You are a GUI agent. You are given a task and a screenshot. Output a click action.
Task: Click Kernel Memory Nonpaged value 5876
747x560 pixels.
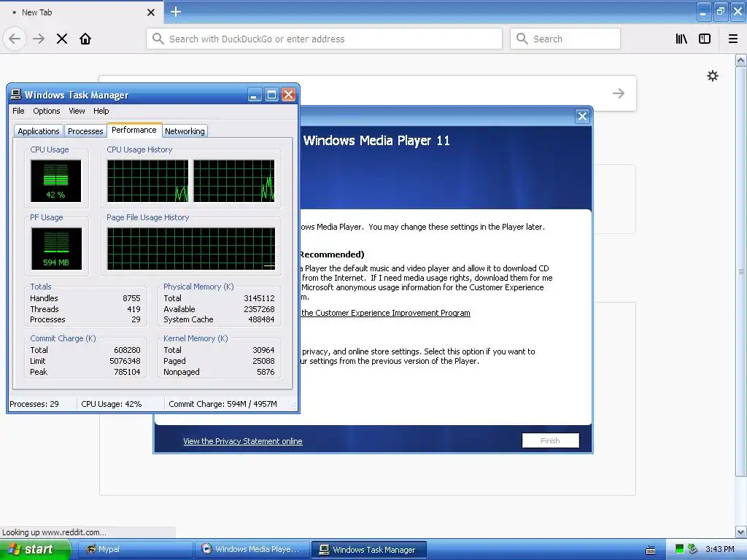[266, 372]
